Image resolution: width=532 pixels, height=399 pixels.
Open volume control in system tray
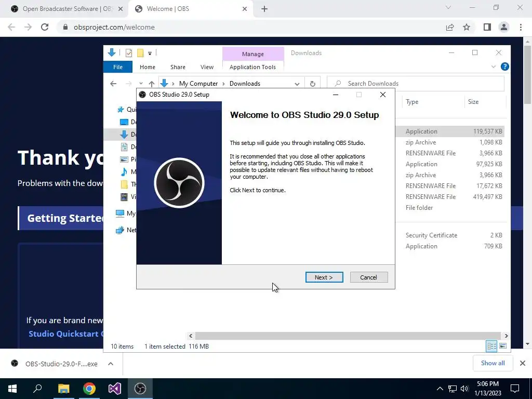(x=465, y=389)
